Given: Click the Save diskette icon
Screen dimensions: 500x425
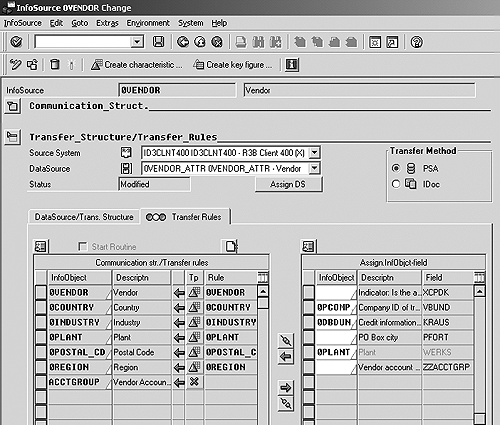Looking at the screenshot, I should (x=158, y=42).
